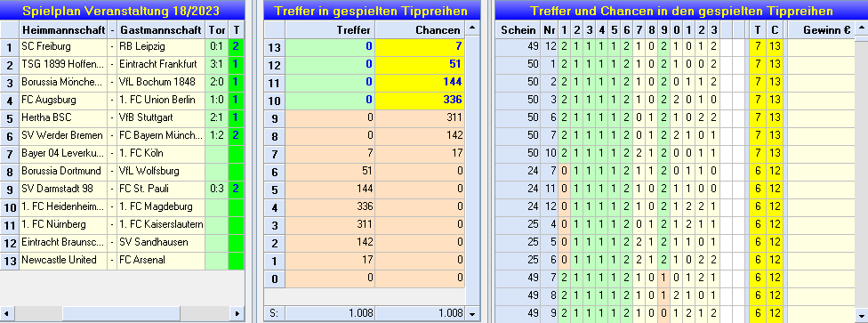Click the 1. FC Magdeburg cell
868x323 pixels.
161,206
